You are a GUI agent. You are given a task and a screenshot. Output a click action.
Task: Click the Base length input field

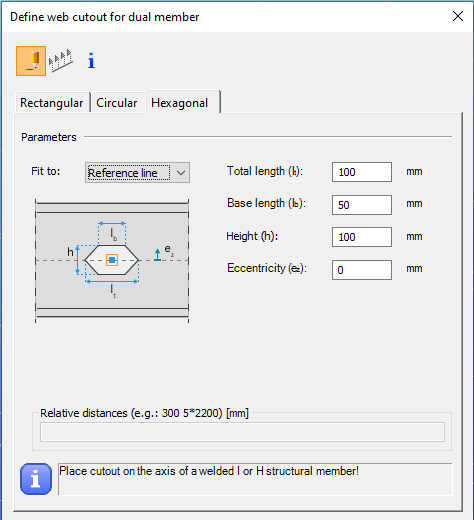coord(362,205)
